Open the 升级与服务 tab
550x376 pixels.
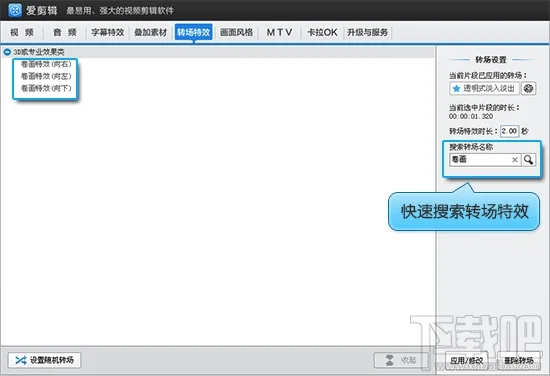pyautogui.click(x=368, y=33)
